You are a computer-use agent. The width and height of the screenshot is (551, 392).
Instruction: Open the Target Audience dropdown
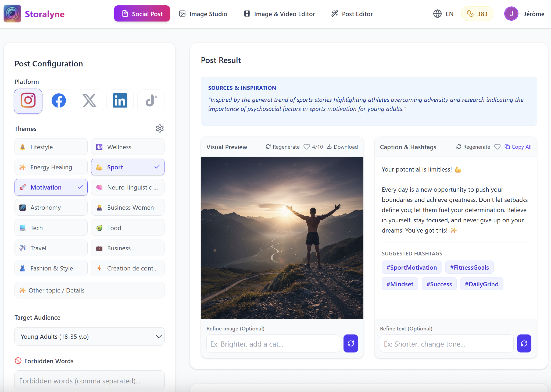(89, 336)
